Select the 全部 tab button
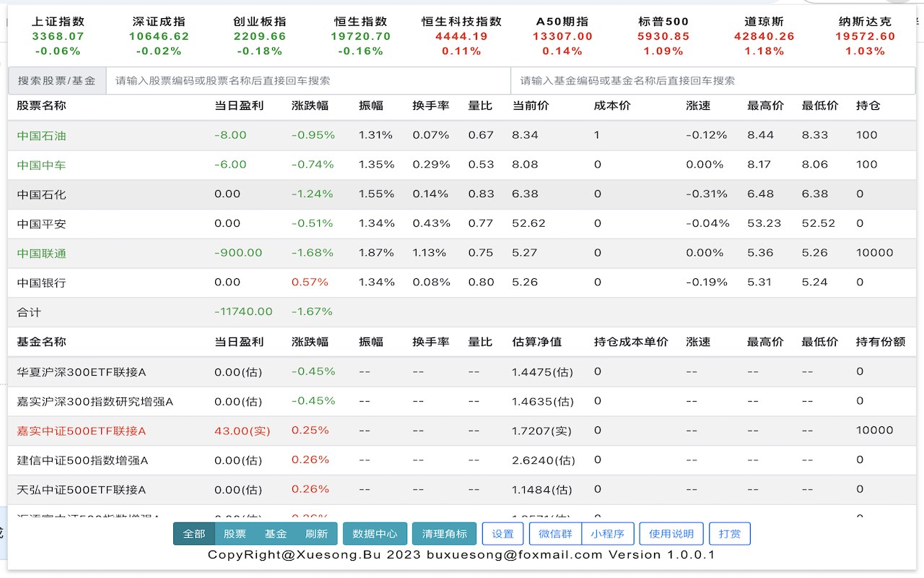The image size is (924, 578). pos(194,534)
